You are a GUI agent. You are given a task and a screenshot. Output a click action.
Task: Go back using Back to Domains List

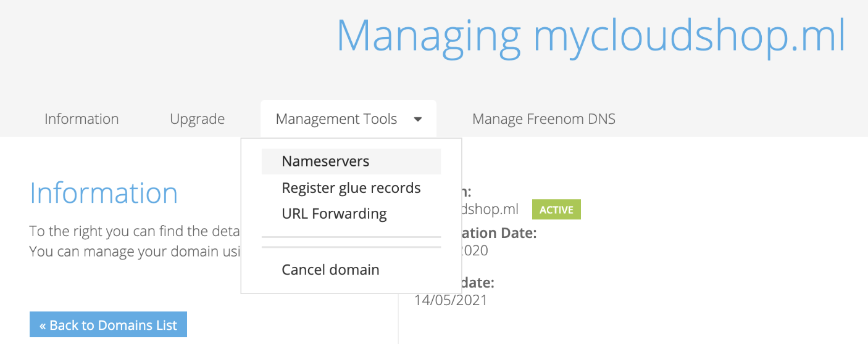tap(108, 325)
